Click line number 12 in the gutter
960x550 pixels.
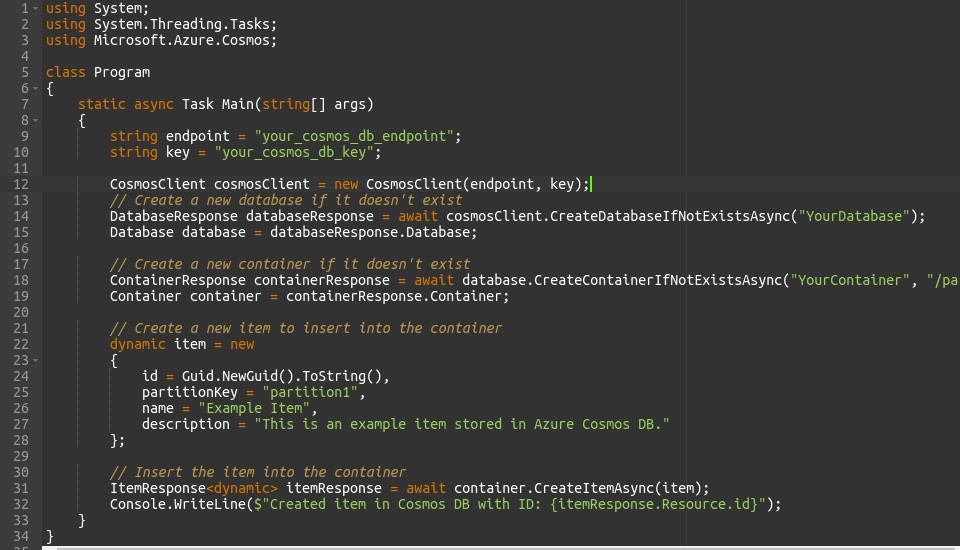coord(21,184)
